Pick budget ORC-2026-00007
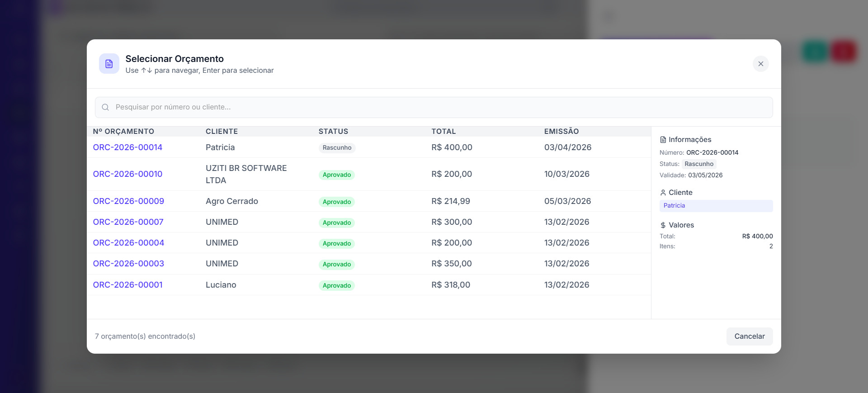 pyautogui.click(x=128, y=222)
